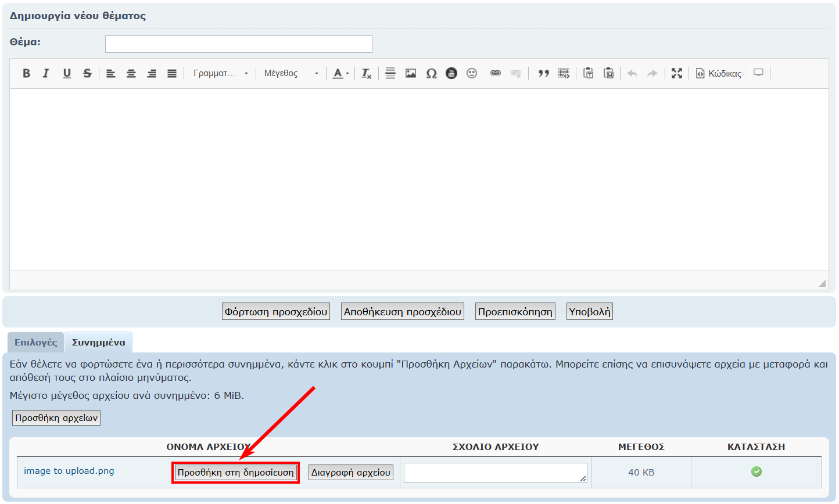Screen dimensions: 839x504
Task: Maximize the editor to fullscreen
Action: [677, 73]
